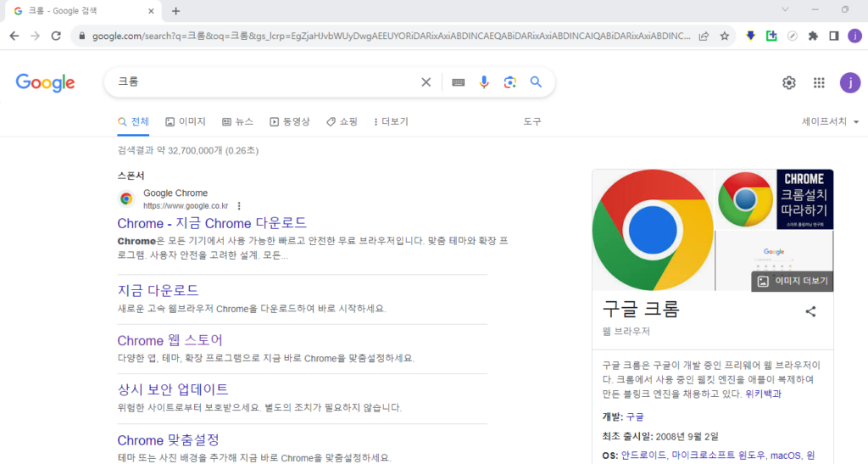868x464 pixels.
Task: Click the 이미지 더보기 button
Action: click(x=793, y=282)
